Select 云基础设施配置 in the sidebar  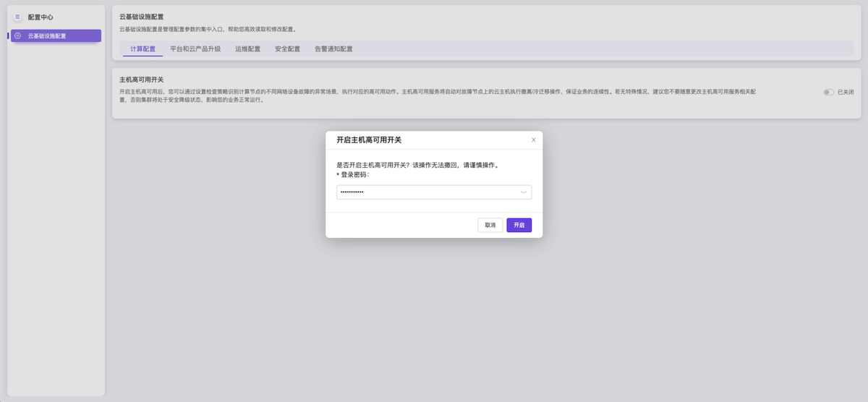click(56, 36)
